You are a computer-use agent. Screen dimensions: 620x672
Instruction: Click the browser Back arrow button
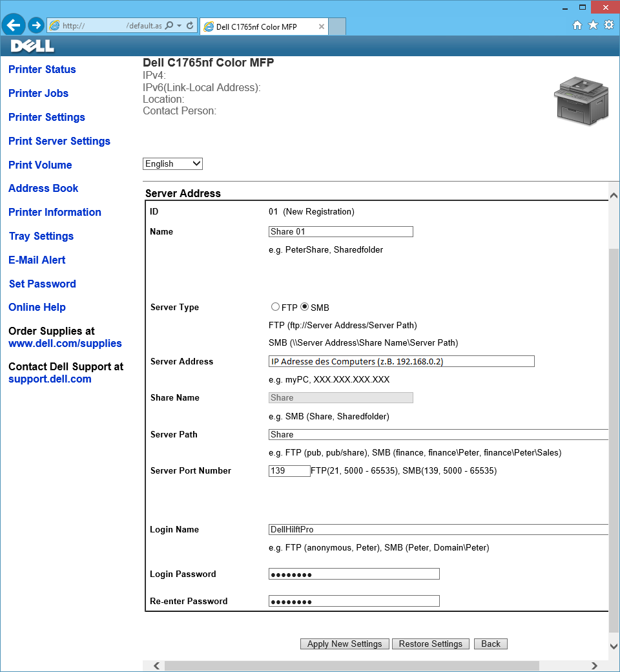click(x=14, y=25)
